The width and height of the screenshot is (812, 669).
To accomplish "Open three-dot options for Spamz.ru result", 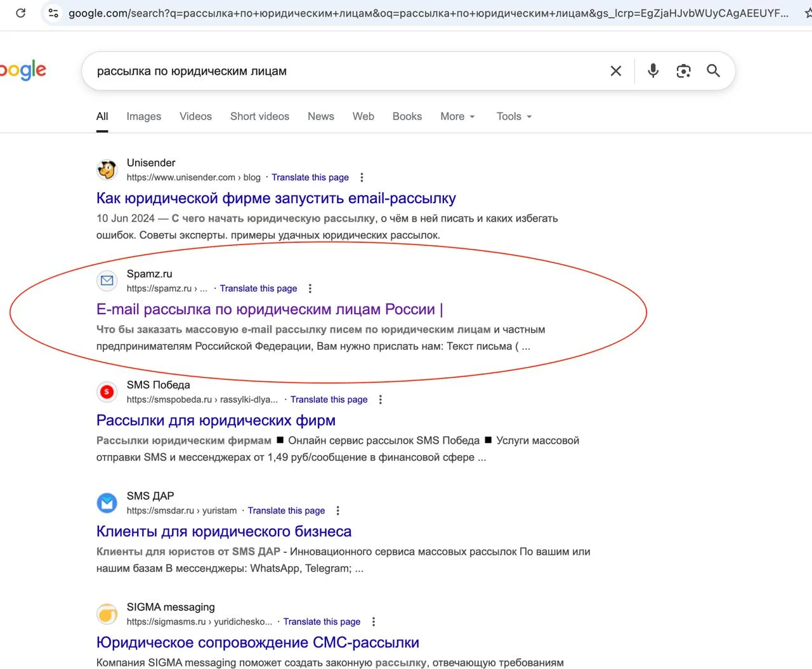I will (310, 289).
